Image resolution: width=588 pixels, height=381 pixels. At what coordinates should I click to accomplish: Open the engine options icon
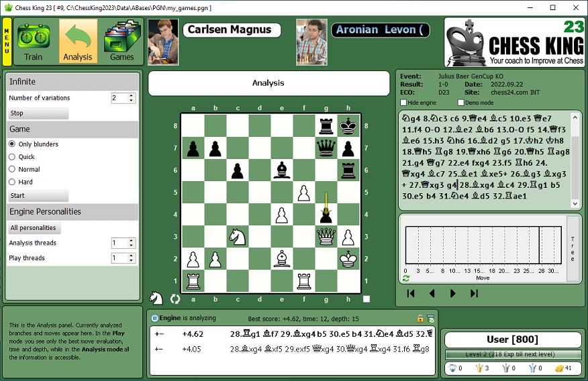431,319
